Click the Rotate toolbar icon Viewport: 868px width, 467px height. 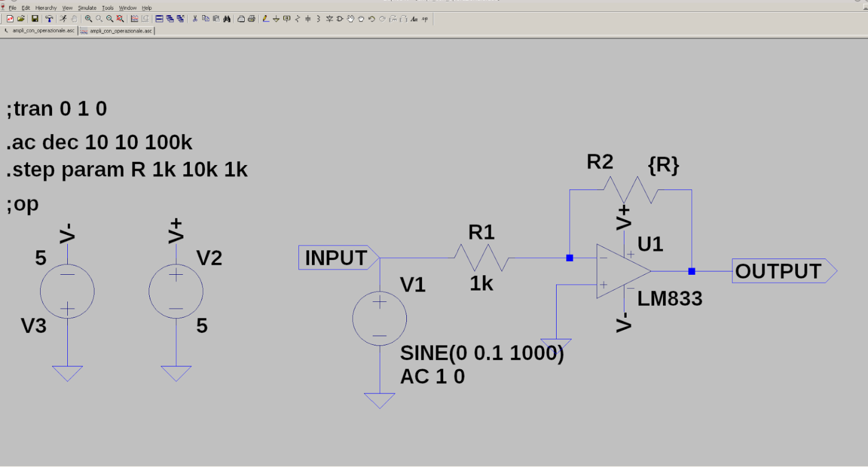pyautogui.click(x=393, y=19)
